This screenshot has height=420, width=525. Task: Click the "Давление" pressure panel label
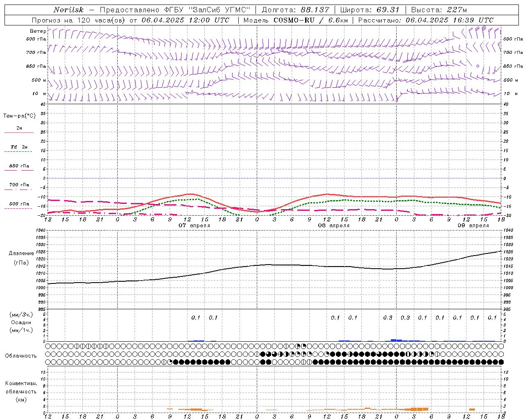21,253
